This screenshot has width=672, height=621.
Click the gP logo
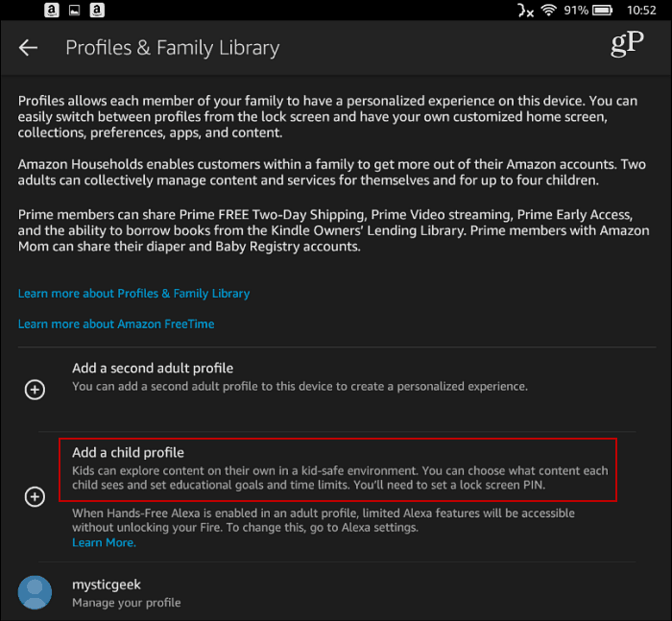click(627, 44)
